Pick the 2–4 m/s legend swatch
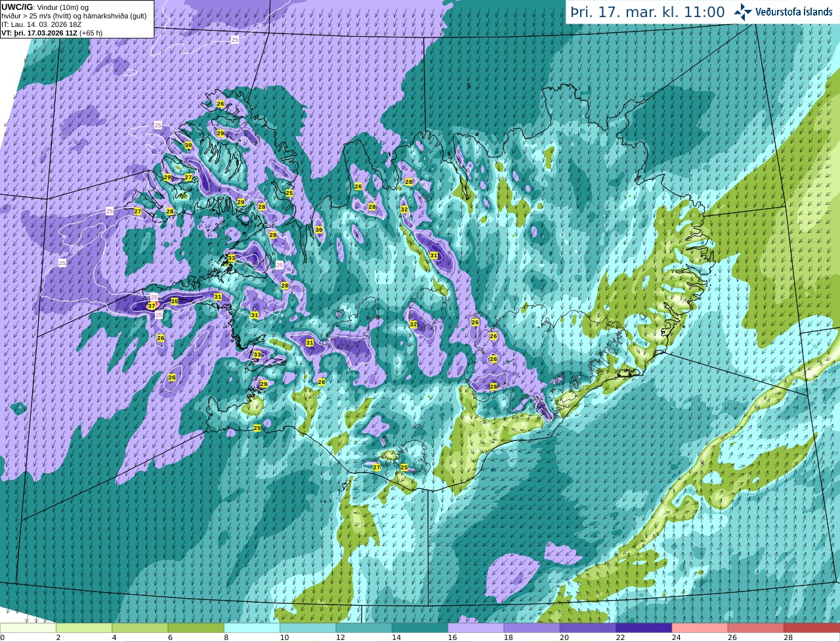The image size is (840, 642). (x=84, y=628)
